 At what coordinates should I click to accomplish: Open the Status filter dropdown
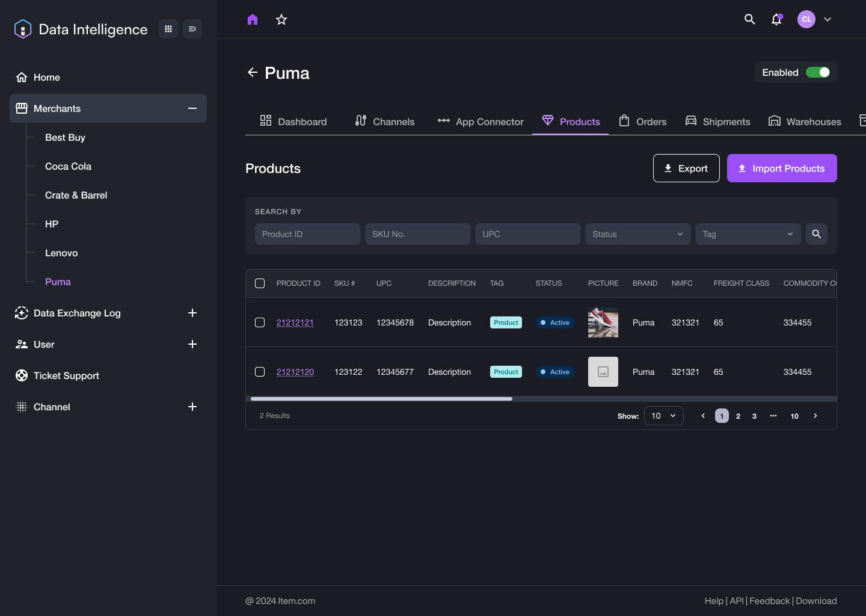pyautogui.click(x=638, y=234)
